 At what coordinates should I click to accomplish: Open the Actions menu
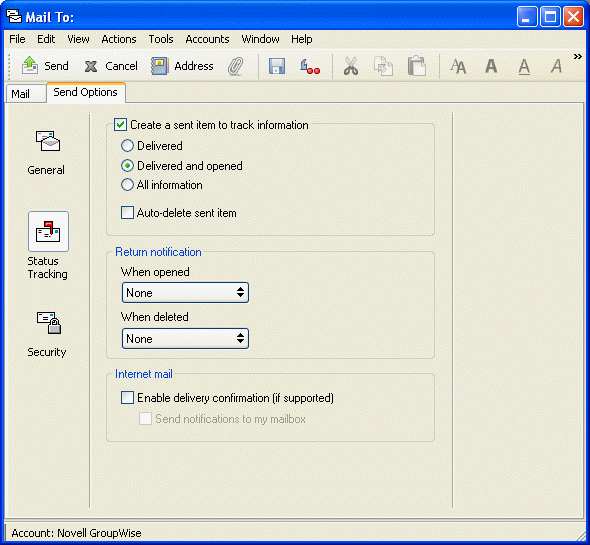(x=119, y=39)
